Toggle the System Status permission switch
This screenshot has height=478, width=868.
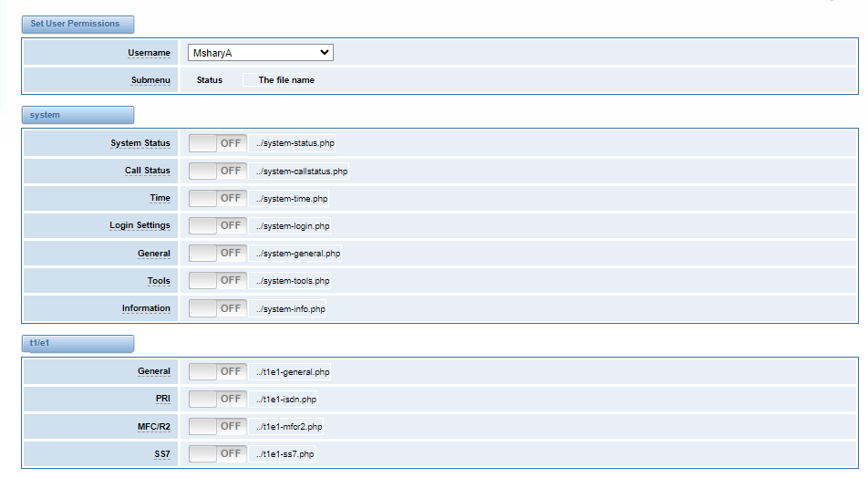[x=218, y=143]
